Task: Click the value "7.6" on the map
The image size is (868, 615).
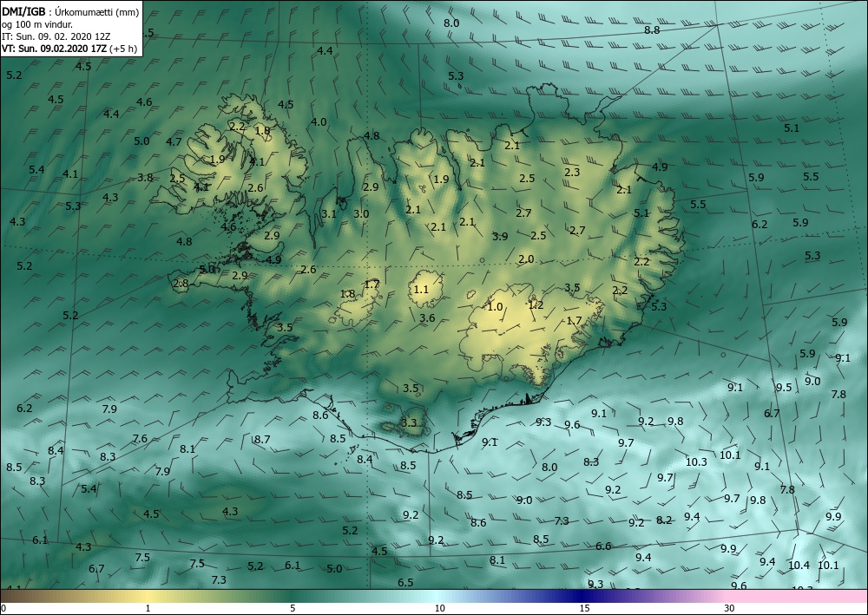Action: tap(140, 439)
